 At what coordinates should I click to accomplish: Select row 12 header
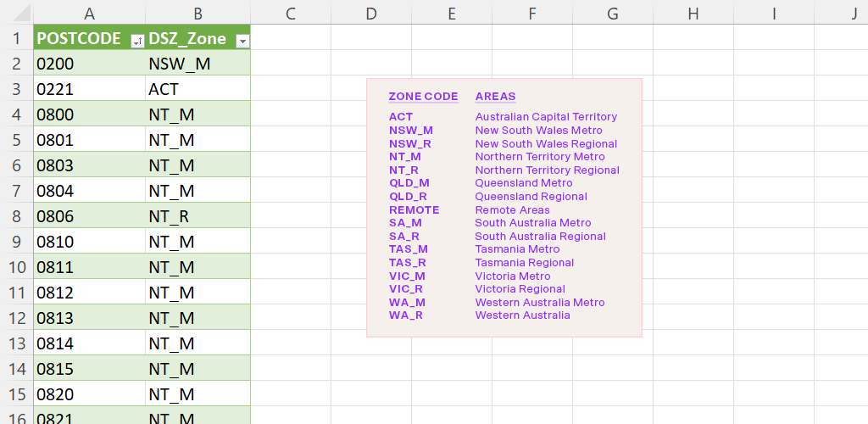[x=17, y=318]
